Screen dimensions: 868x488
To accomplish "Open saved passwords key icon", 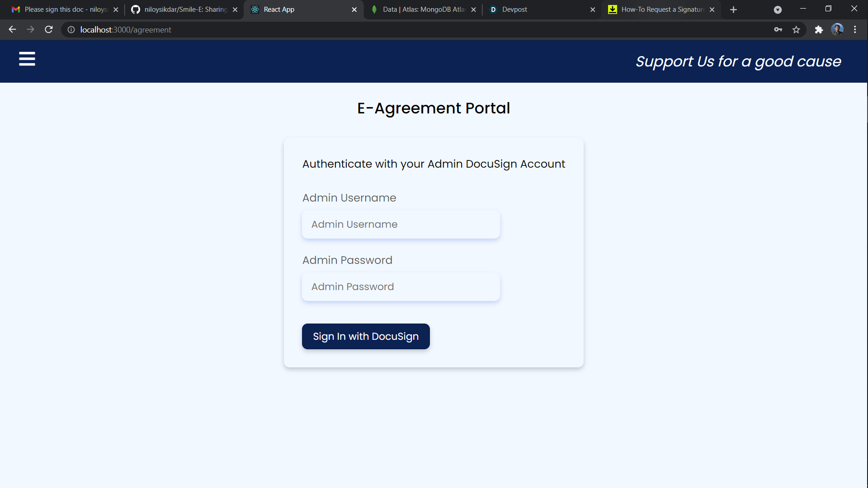I will point(778,30).
